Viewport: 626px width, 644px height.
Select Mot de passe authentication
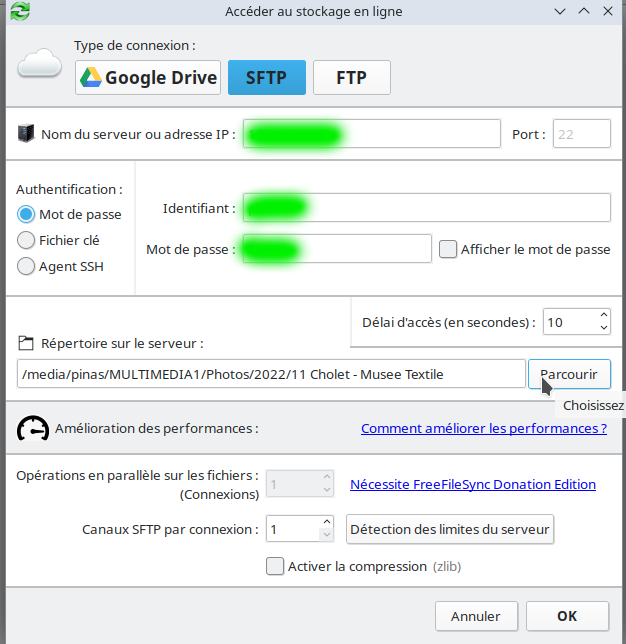pos(27,214)
